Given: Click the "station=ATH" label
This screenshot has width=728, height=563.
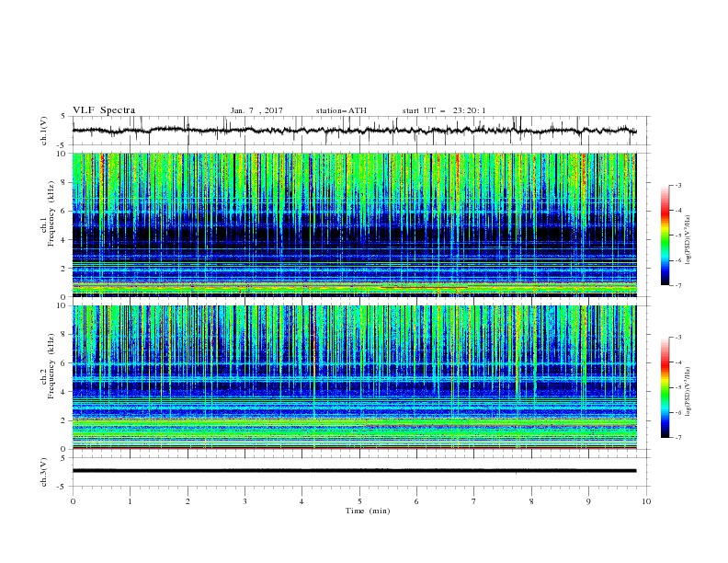Looking at the screenshot, I should 341,110.
